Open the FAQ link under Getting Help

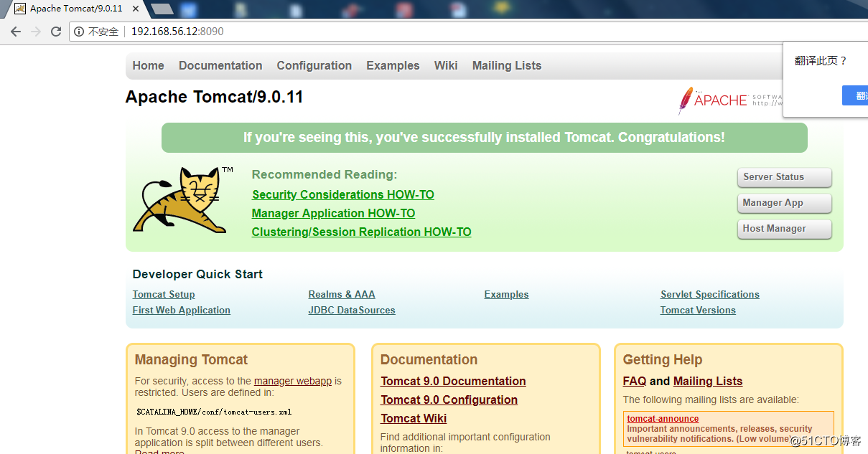(635, 382)
